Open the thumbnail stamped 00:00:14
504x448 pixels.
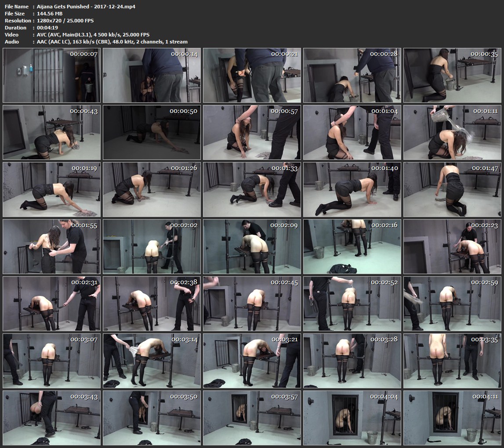[152, 76]
